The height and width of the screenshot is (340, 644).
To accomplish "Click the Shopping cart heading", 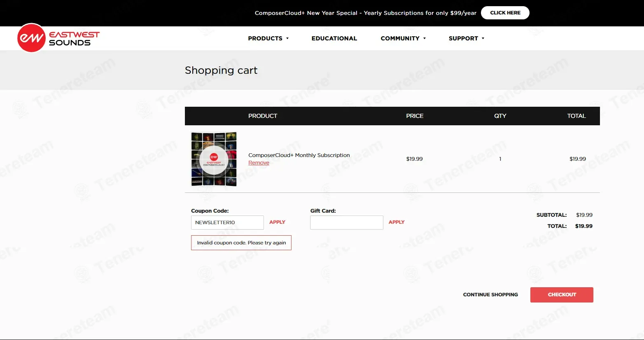I will point(221,70).
